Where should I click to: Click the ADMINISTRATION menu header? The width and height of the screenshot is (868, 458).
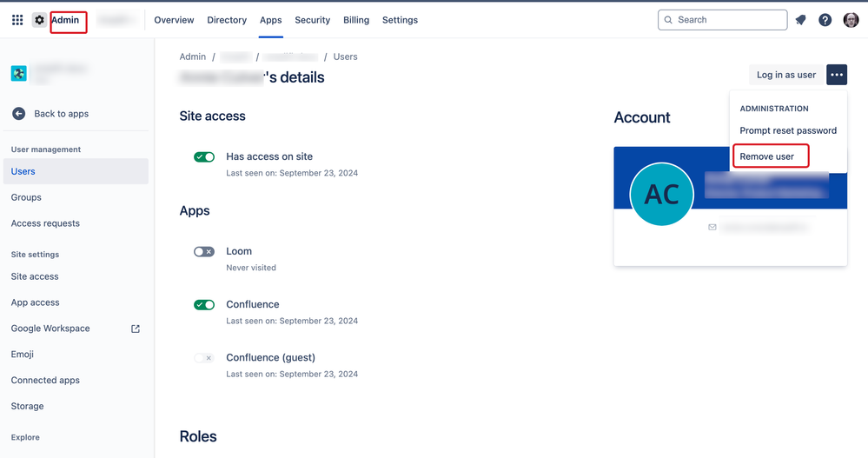774,109
